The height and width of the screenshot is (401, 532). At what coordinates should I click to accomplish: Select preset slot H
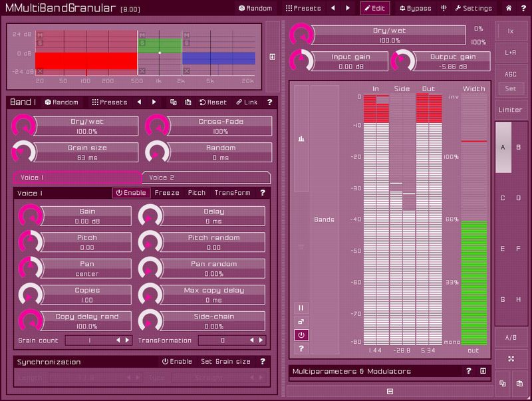(x=519, y=299)
